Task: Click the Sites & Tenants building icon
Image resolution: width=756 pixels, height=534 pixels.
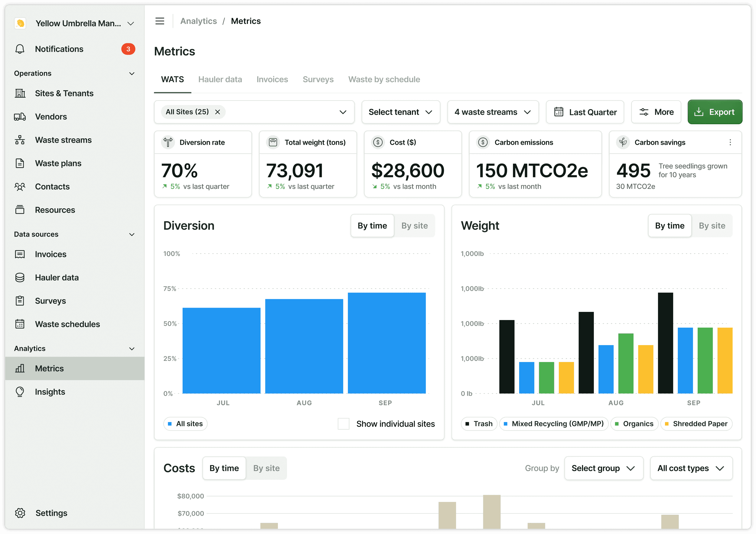Action: coord(20,93)
